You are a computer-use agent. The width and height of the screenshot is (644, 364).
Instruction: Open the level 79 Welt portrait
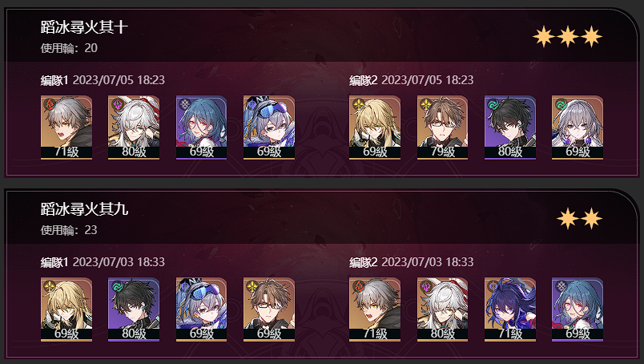(x=442, y=127)
